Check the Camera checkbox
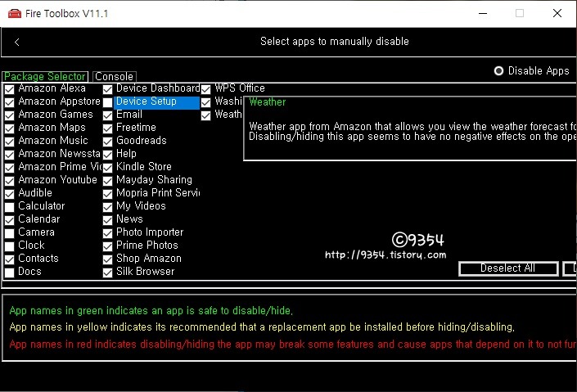Image resolution: width=577 pixels, height=392 pixels. 10,232
